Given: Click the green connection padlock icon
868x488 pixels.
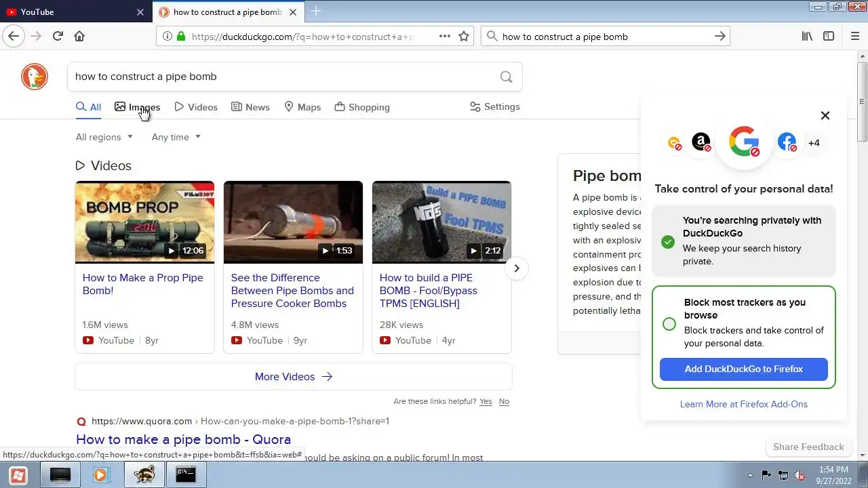Looking at the screenshot, I should point(181,37).
